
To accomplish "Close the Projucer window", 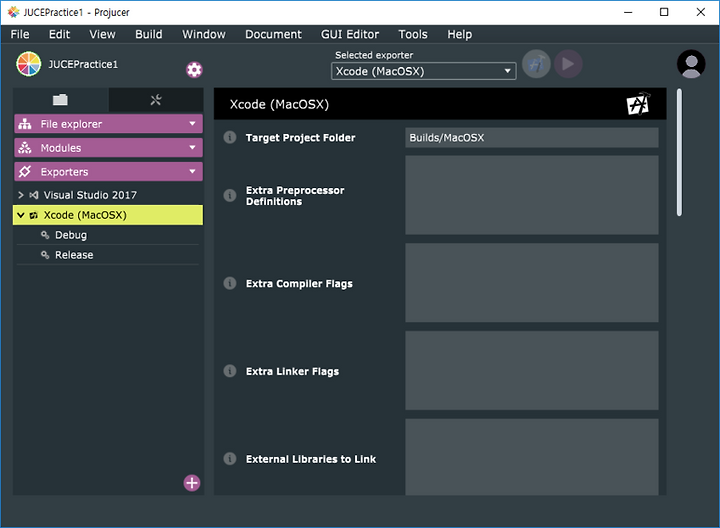I will click(700, 12).
